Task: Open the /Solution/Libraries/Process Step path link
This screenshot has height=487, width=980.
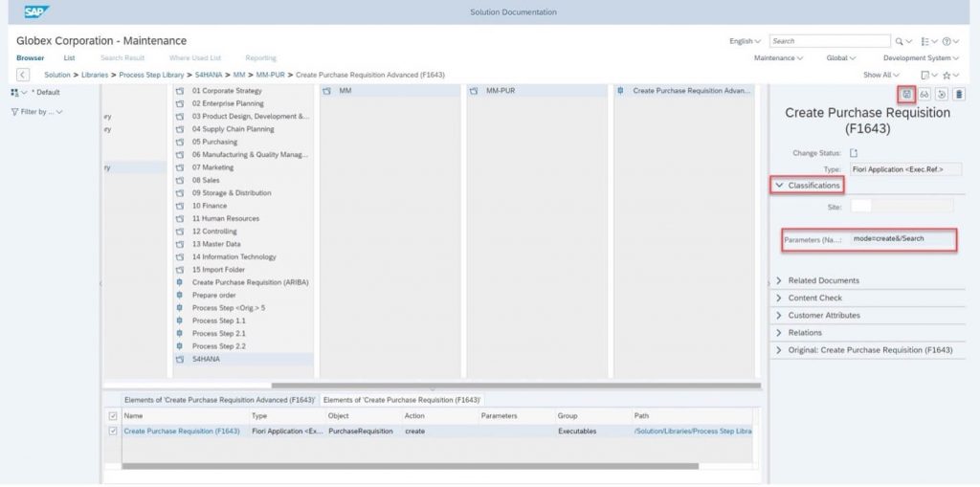Action: pos(693,432)
